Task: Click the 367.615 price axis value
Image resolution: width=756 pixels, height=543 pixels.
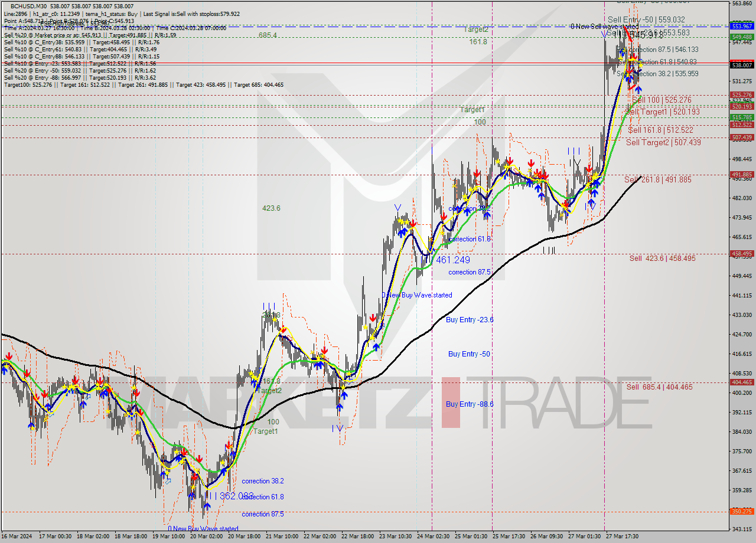Action: point(742,470)
